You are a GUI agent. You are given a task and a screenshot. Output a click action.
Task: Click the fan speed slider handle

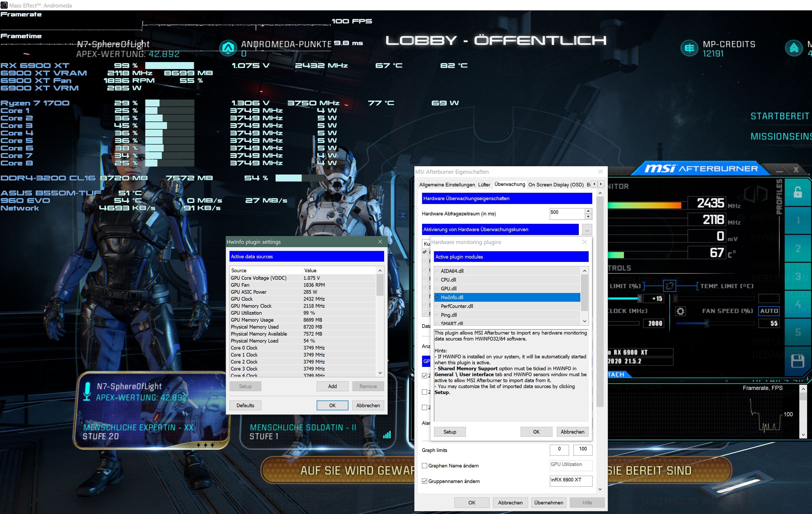pos(707,323)
